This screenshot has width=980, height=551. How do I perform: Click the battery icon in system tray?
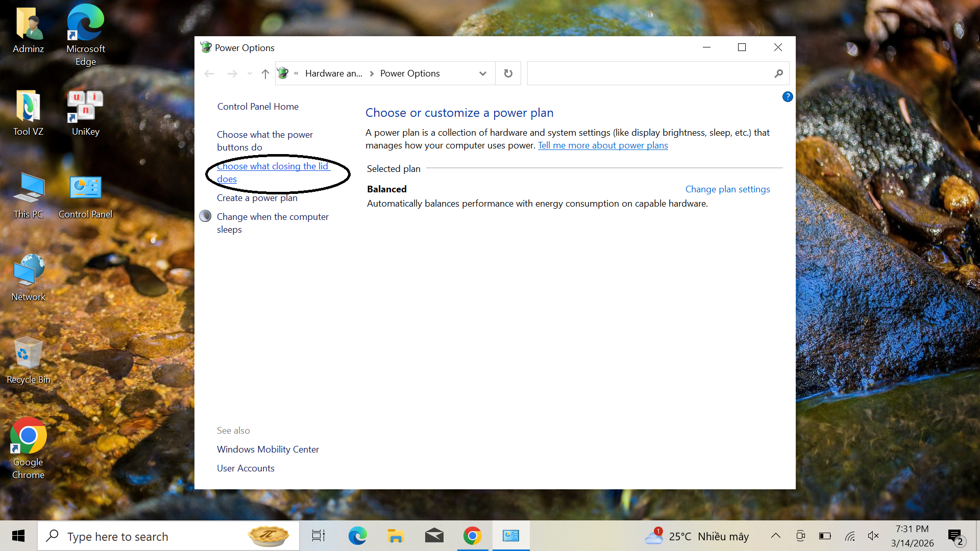(825, 536)
